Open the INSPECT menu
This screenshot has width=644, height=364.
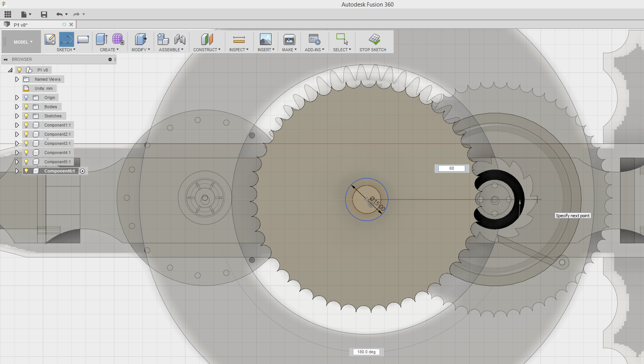pos(239,50)
